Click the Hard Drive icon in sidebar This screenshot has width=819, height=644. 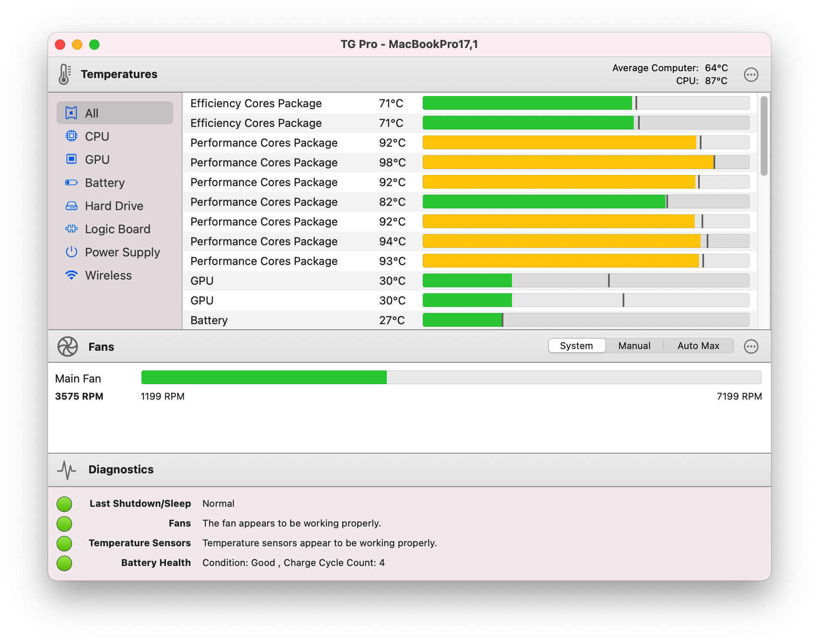(71, 206)
